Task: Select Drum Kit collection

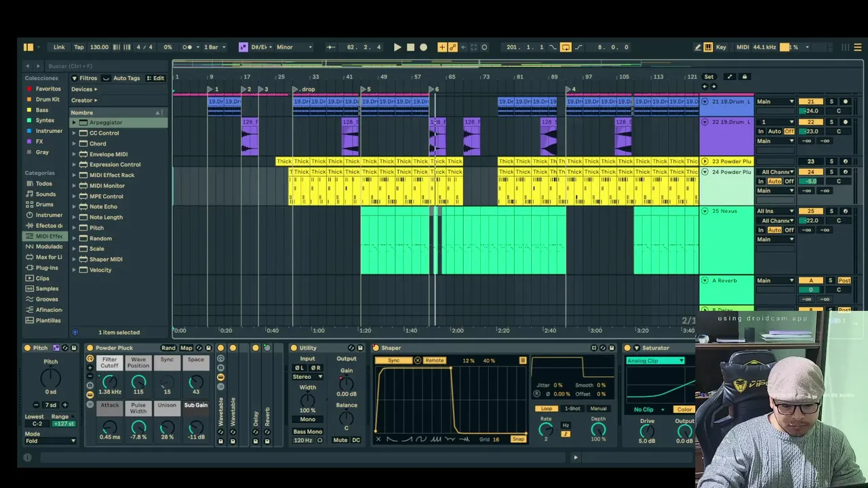Action: pos(47,100)
